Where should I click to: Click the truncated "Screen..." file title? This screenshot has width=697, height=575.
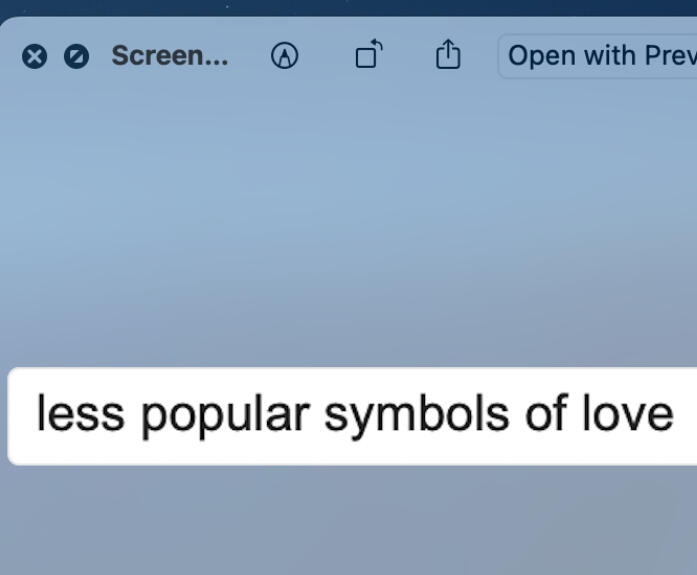point(170,56)
